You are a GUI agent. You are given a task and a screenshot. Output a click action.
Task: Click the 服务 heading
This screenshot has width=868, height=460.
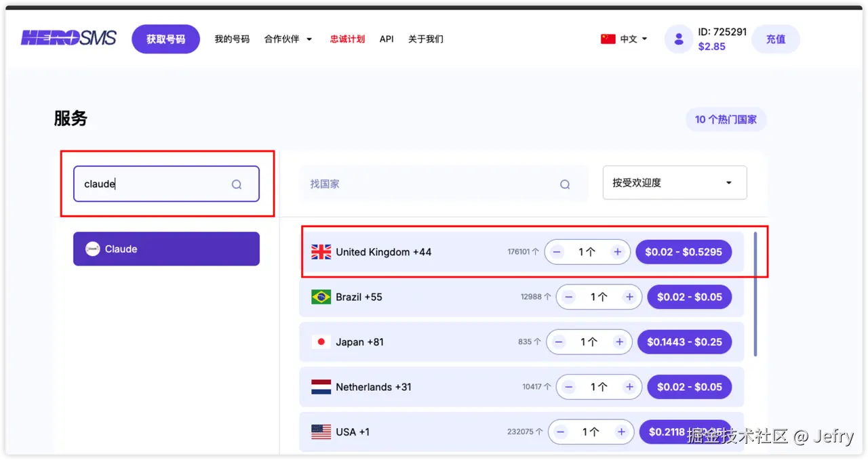click(71, 119)
